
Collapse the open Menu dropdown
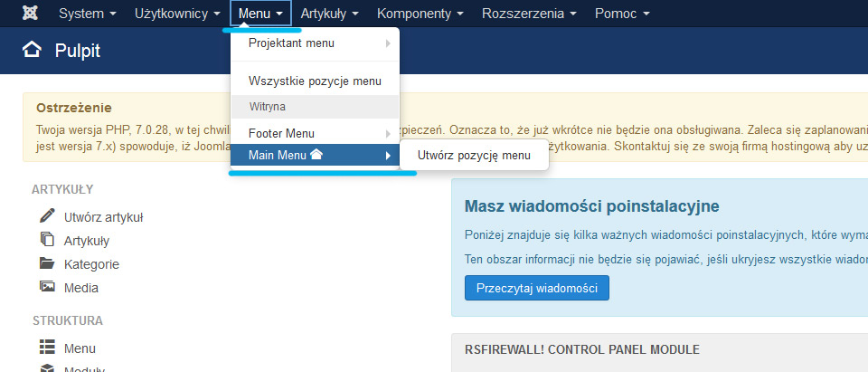260,14
